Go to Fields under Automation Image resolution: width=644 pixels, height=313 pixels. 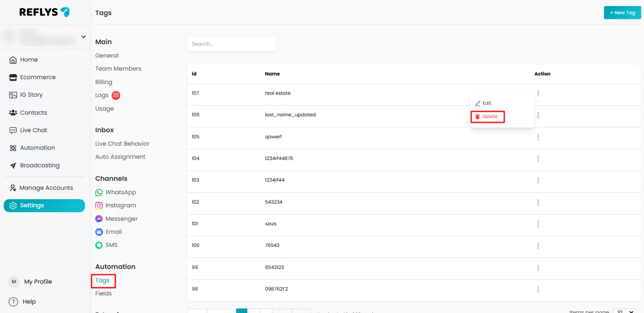pyautogui.click(x=103, y=294)
